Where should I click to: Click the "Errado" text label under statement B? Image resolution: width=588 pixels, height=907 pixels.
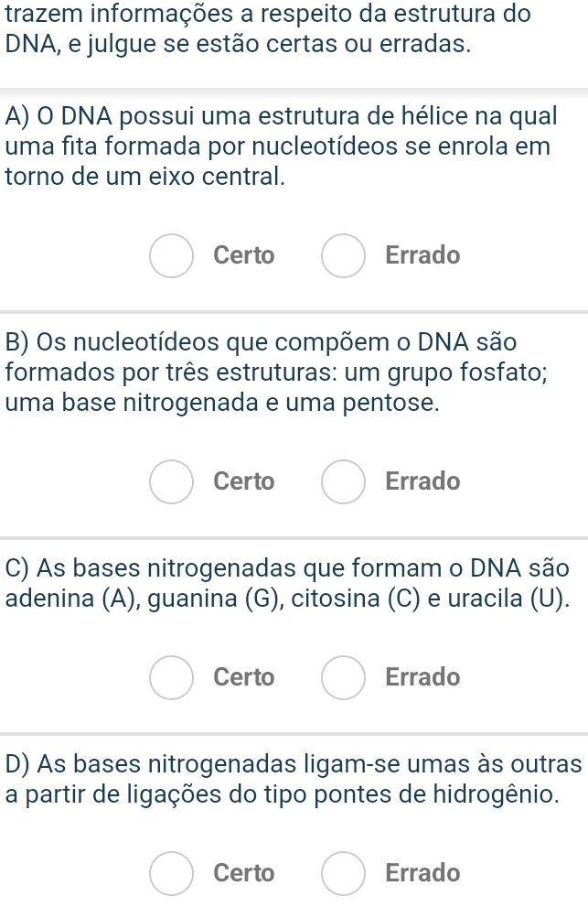tap(422, 480)
